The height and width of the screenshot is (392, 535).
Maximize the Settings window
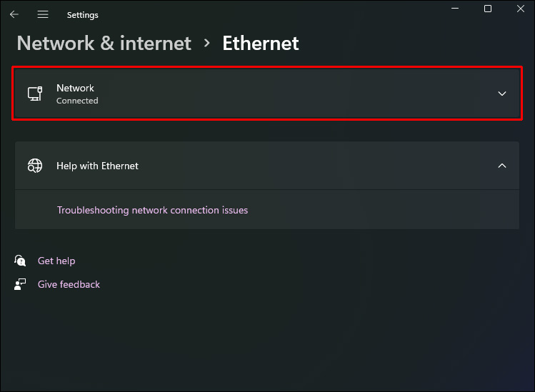pos(488,9)
